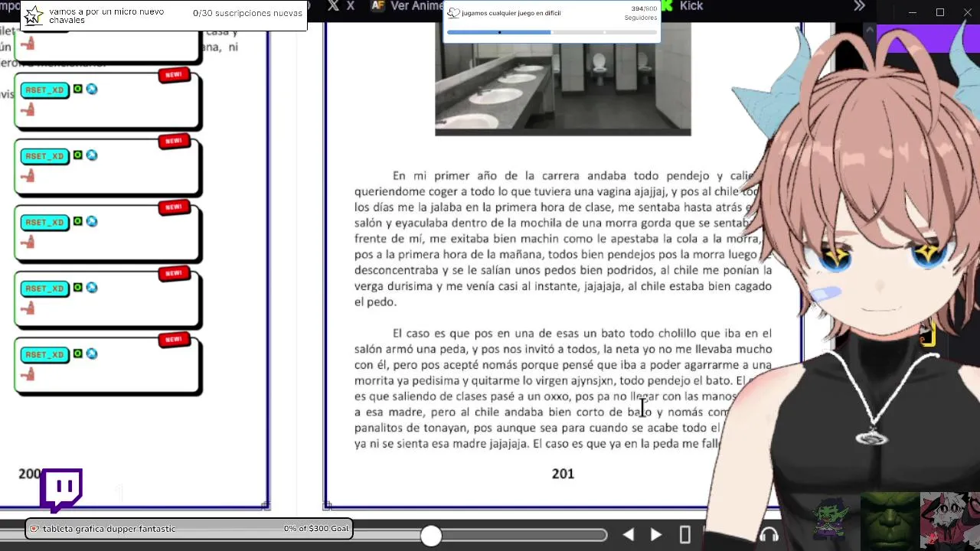The height and width of the screenshot is (551, 980).
Task: Click the star icon beside the subscription goal
Action: (34, 15)
